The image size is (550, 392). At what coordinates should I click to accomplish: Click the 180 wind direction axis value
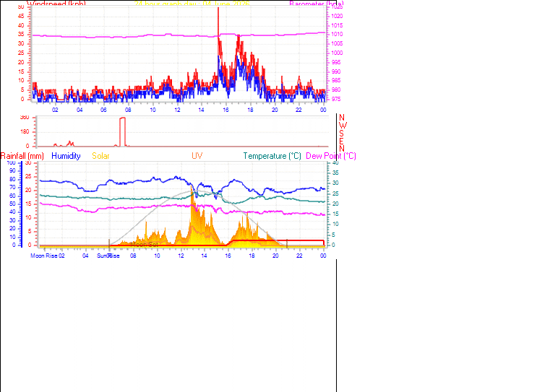[x=25, y=132]
